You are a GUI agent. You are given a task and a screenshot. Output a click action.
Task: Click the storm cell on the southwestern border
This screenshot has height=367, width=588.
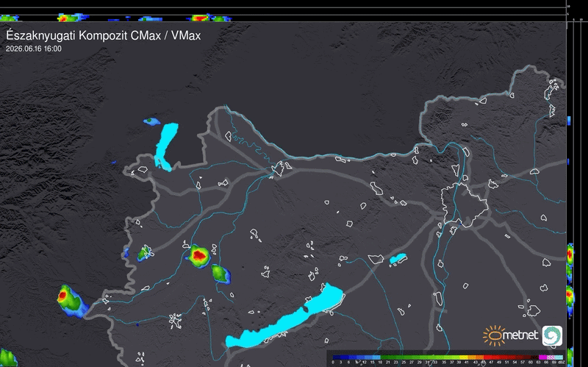72,302
